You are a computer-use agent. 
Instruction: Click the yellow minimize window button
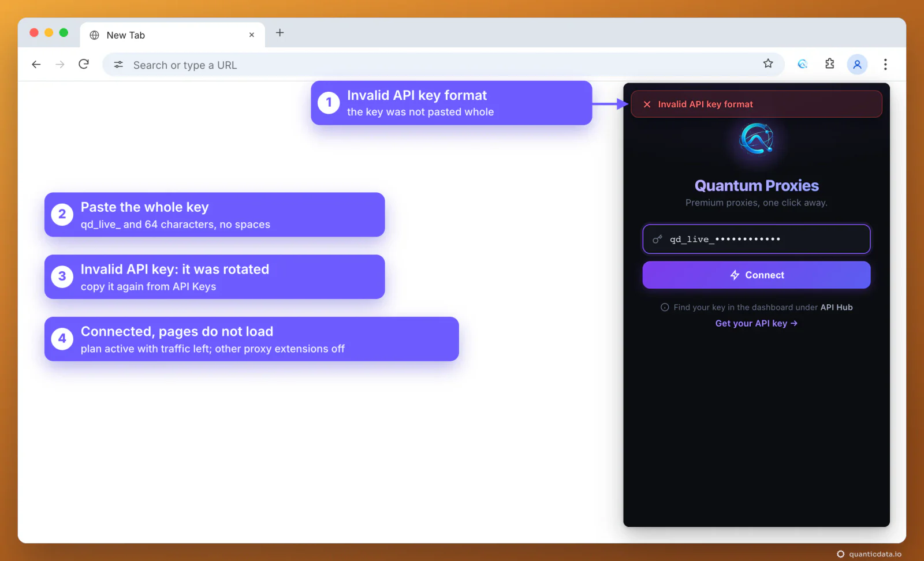(49, 33)
